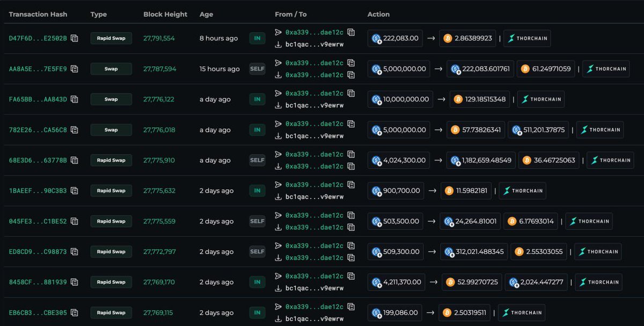
Task: Click the Age column header
Action: 206,15
